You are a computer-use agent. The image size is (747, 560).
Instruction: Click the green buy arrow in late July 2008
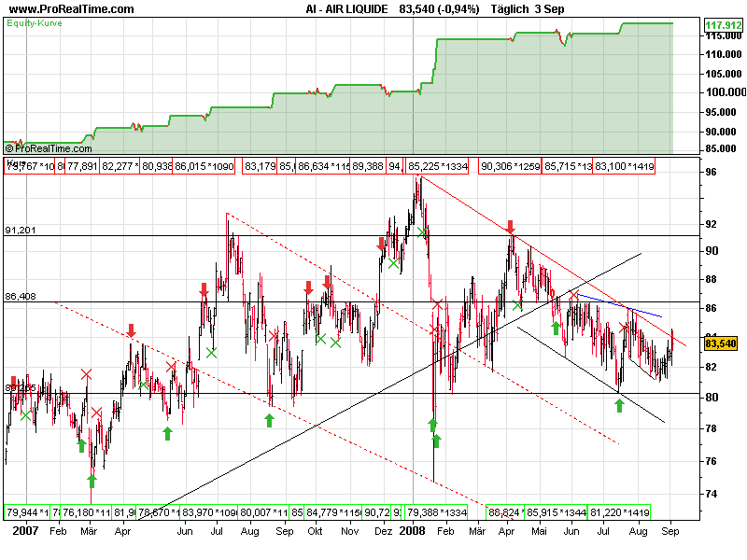point(619,404)
